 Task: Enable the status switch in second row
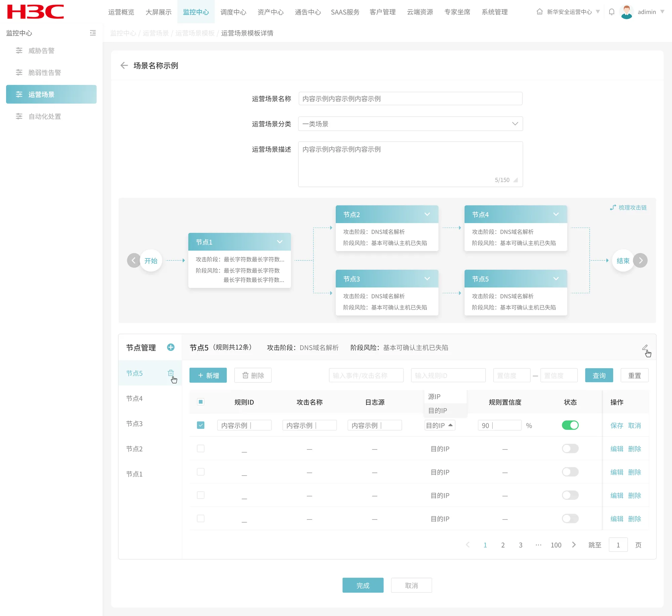coord(570,449)
